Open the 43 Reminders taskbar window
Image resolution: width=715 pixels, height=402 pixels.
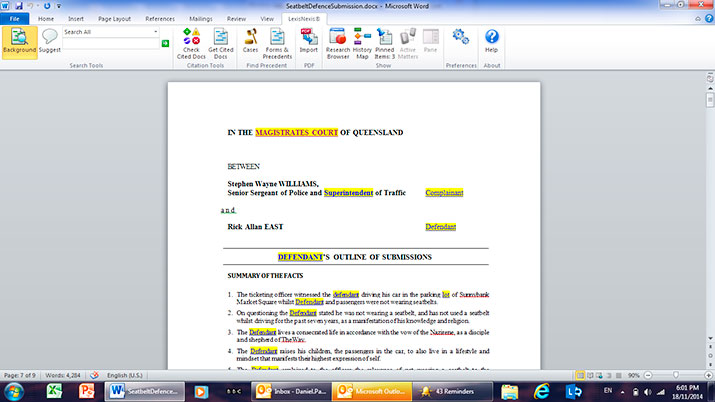coord(452,391)
